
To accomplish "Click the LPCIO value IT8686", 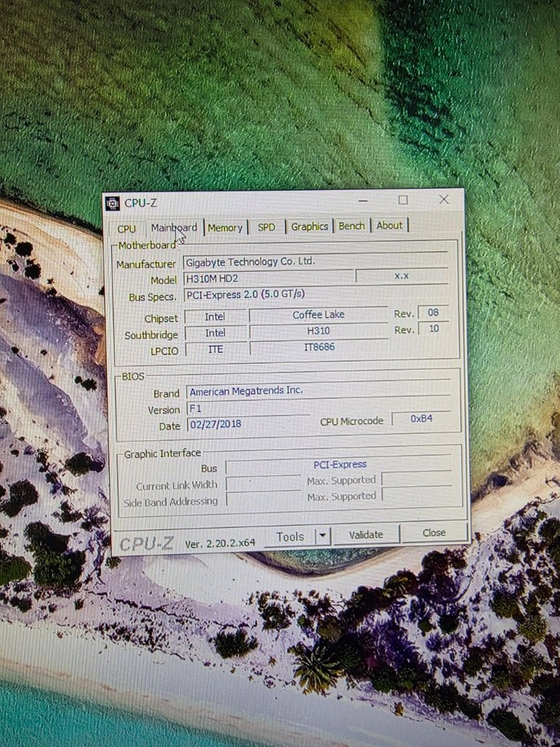I will coord(319,347).
